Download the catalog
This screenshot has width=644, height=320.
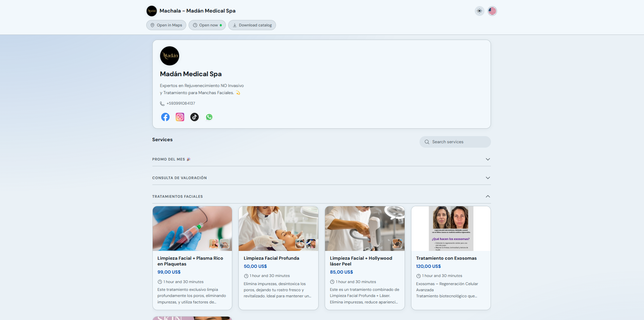point(252,25)
